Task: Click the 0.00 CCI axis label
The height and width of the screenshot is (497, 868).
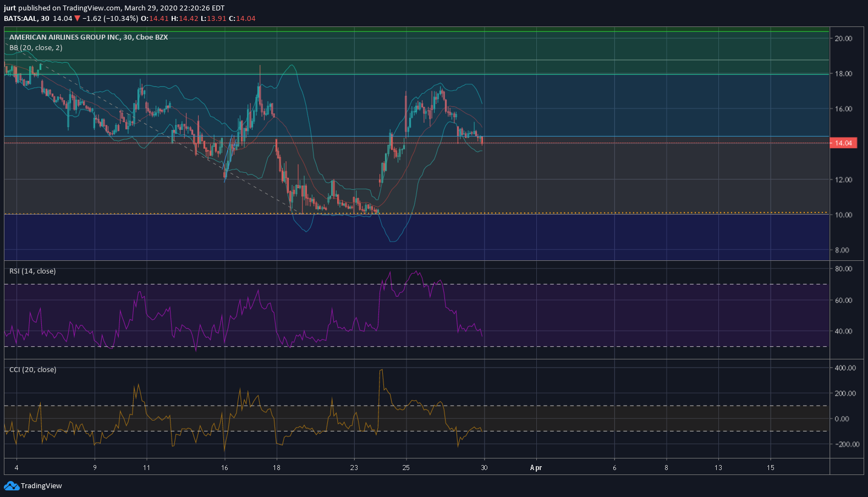Action: click(x=842, y=419)
